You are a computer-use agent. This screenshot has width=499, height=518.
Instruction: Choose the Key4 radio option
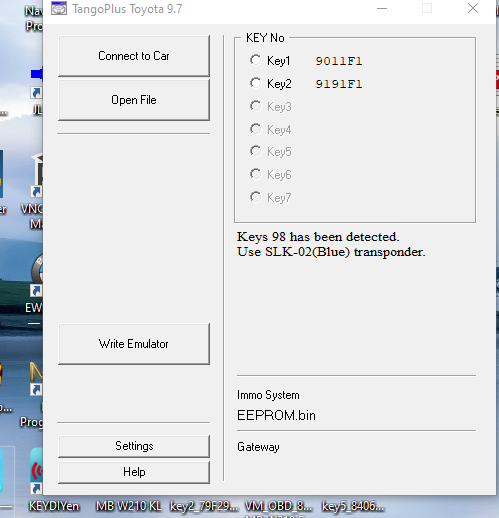tap(256, 129)
